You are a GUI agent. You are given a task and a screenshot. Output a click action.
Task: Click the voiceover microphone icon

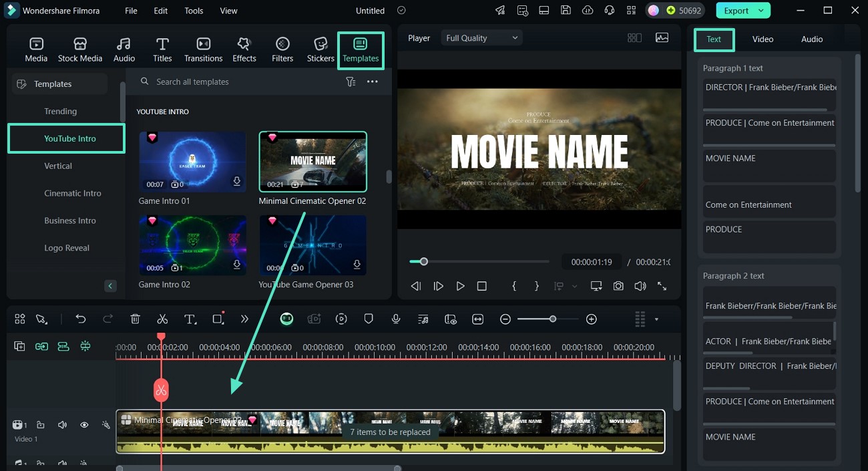click(396, 319)
